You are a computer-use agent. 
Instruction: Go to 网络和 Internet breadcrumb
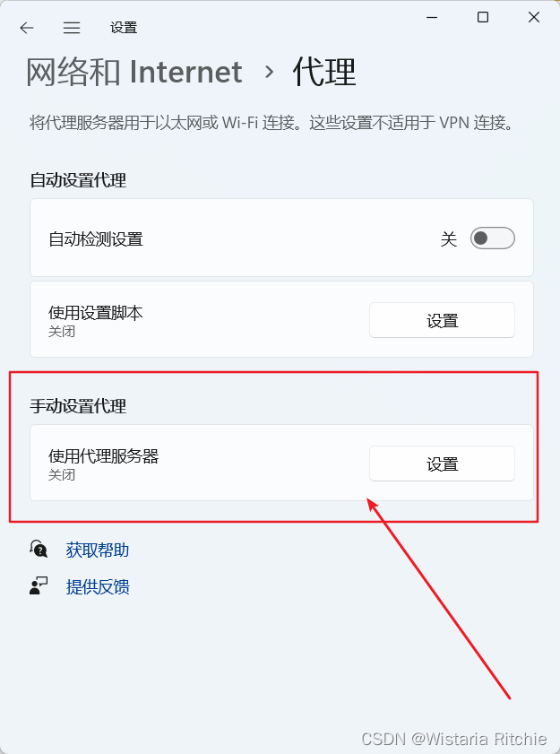point(134,72)
